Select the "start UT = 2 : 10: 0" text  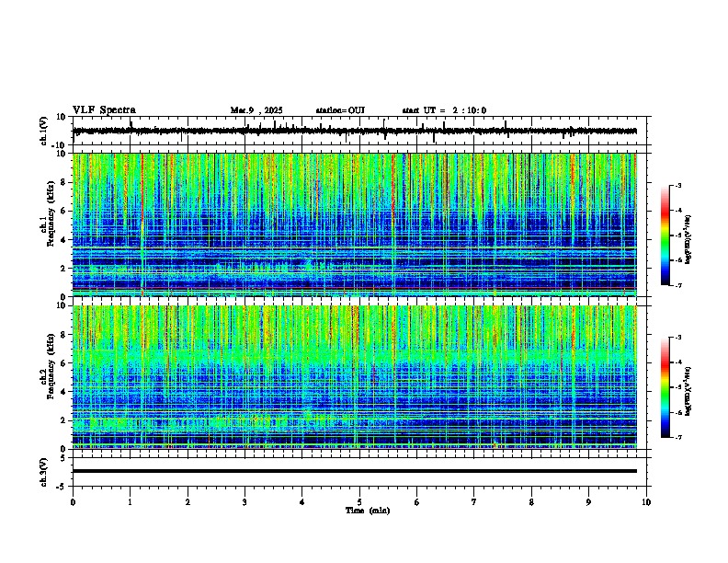(x=444, y=110)
